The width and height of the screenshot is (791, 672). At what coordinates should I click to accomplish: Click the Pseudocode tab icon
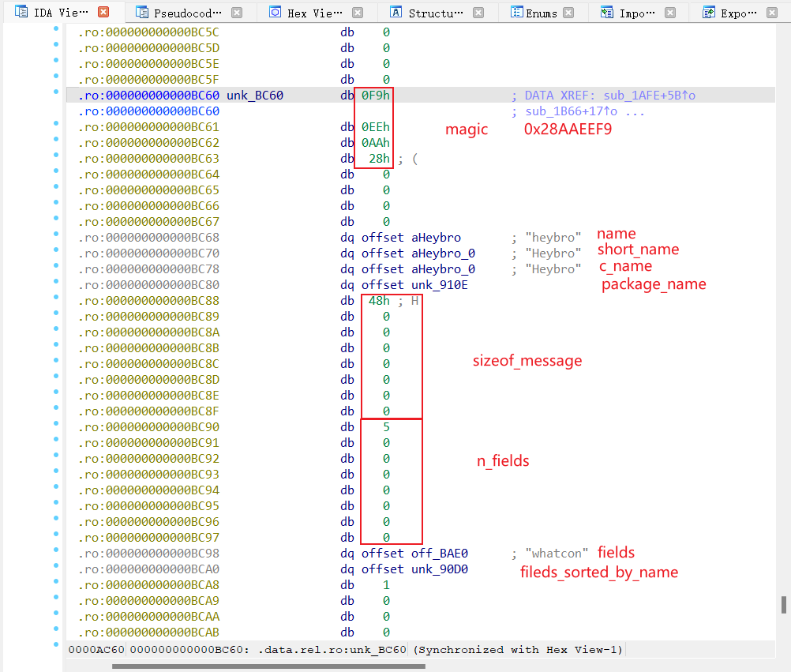tap(142, 13)
